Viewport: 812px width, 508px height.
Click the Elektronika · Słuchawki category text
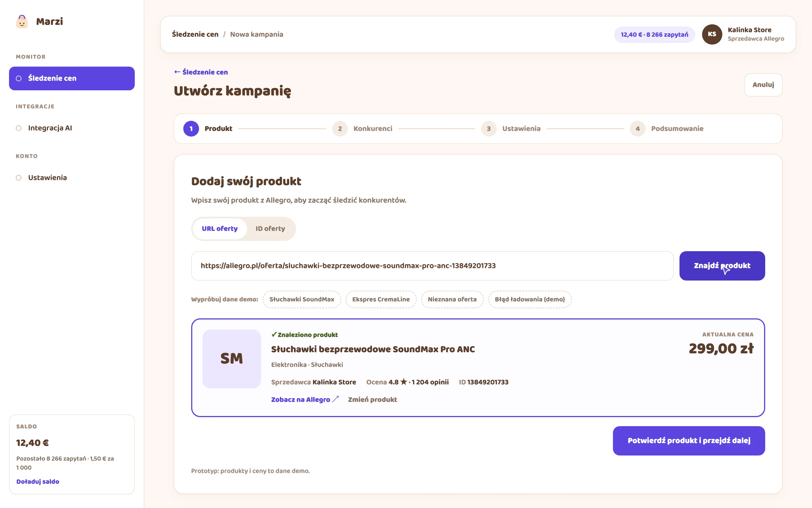click(x=307, y=365)
